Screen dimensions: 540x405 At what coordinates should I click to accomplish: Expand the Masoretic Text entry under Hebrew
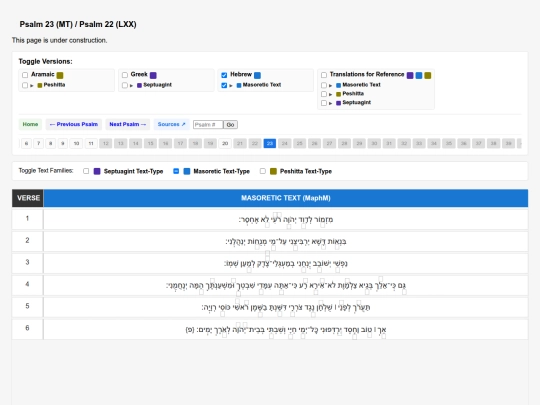click(x=231, y=85)
